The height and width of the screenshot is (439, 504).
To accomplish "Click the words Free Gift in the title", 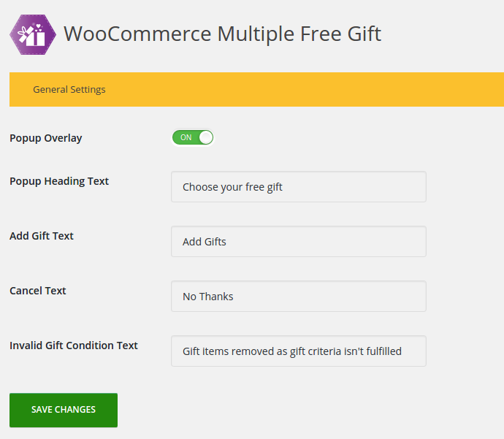I will [342, 34].
